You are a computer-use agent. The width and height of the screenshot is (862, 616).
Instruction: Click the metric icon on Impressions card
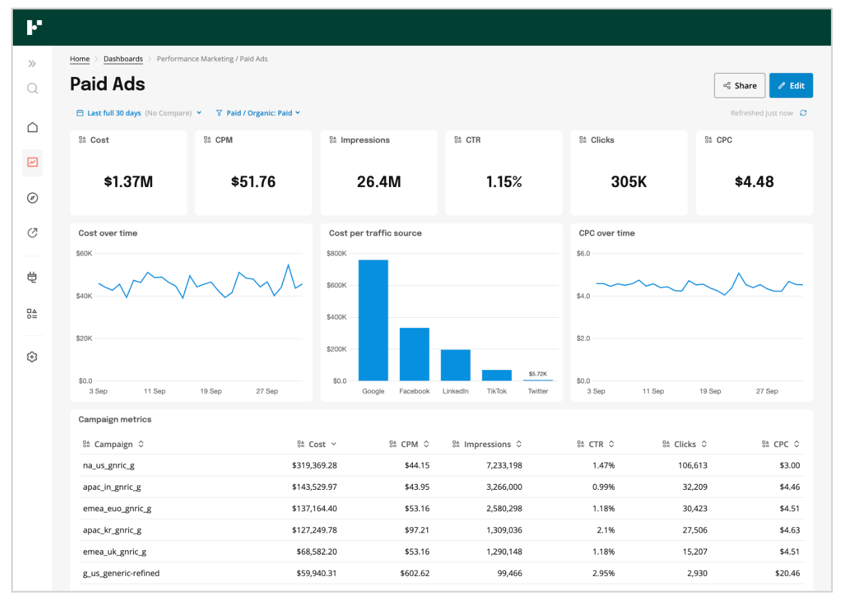point(333,140)
